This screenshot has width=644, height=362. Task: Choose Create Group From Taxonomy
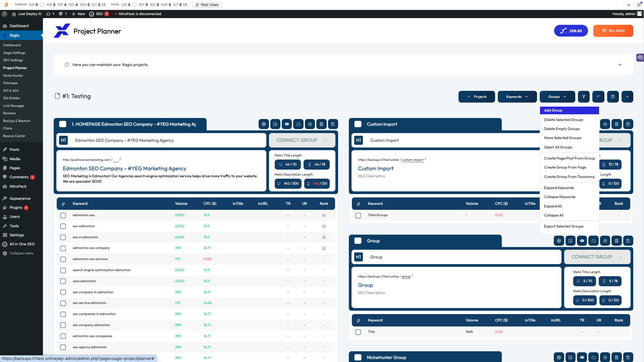[x=569, y=177]
